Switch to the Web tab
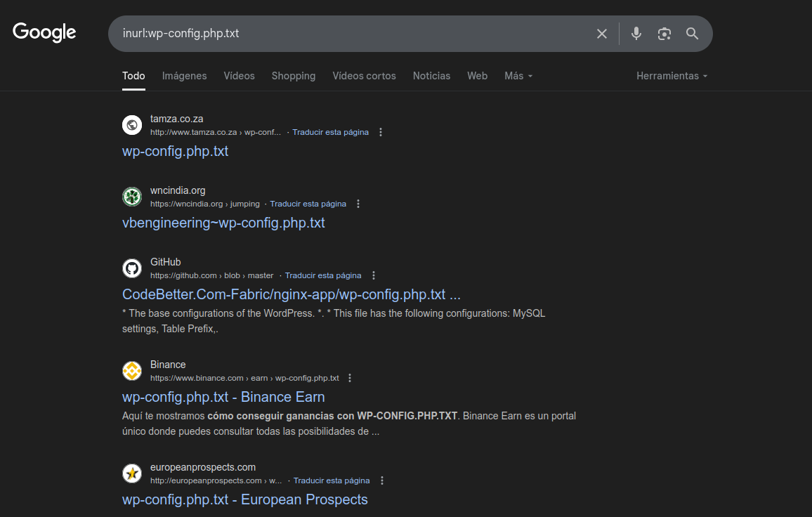812x517 pixels. pos(478,76)
